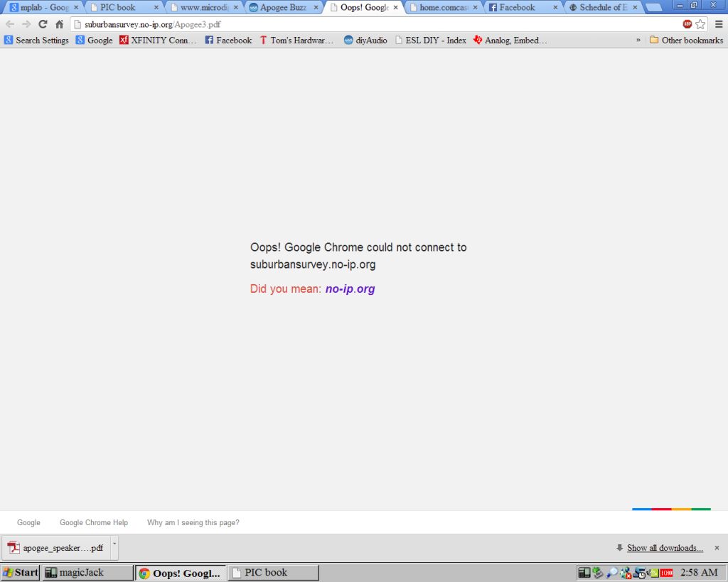Go forward using the forward arrow
Image resolution: width=728 pixels, height=582 pixels.
pyautogui.click(x=26, y=24)
